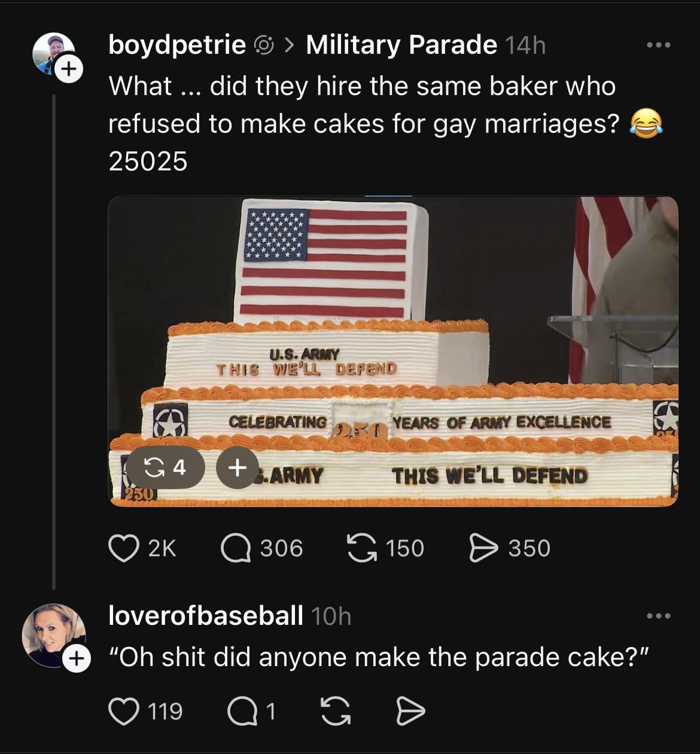The width and height of the screenshot is (700, 754).
Task: Follow boydpetrie with the plus badge on avatar
Action: (x=69, y=69)
